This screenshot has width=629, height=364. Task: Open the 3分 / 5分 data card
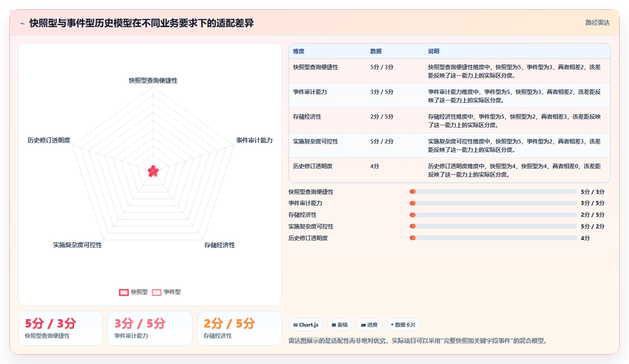point(150,328)
